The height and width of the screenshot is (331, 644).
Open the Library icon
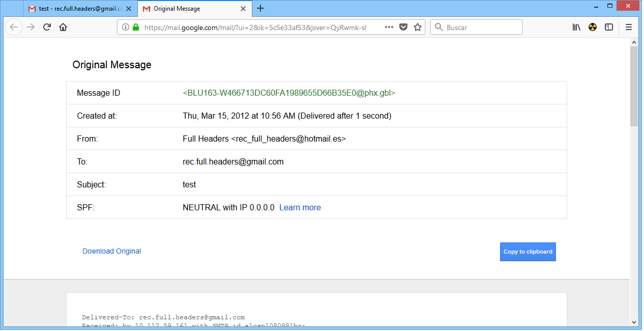pyautogui.click(x=576, y=27)
